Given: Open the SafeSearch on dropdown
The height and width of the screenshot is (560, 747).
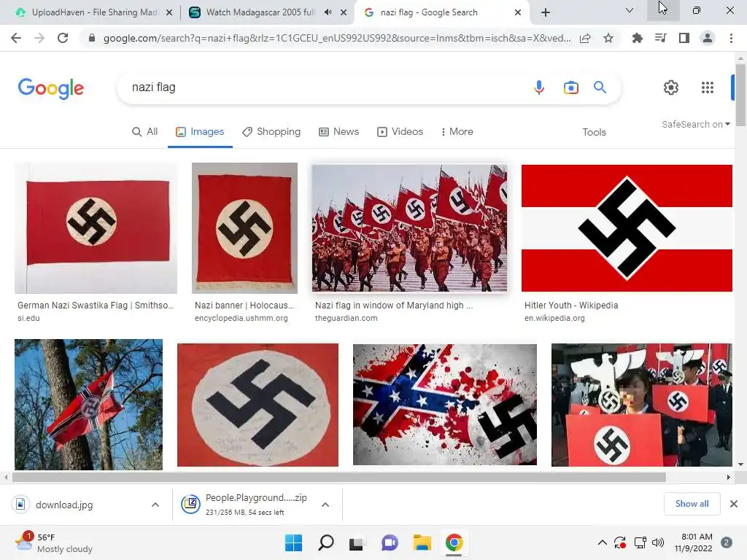Looking at the screenshot, I should point(696,124).
